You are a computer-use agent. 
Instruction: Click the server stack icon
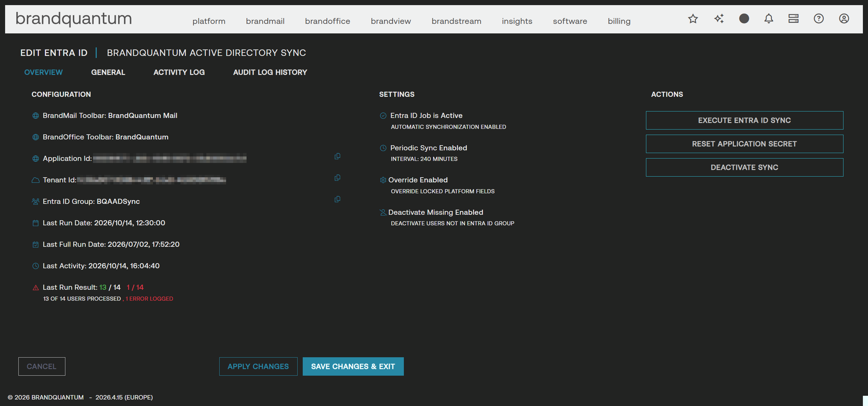coord(793,19)
